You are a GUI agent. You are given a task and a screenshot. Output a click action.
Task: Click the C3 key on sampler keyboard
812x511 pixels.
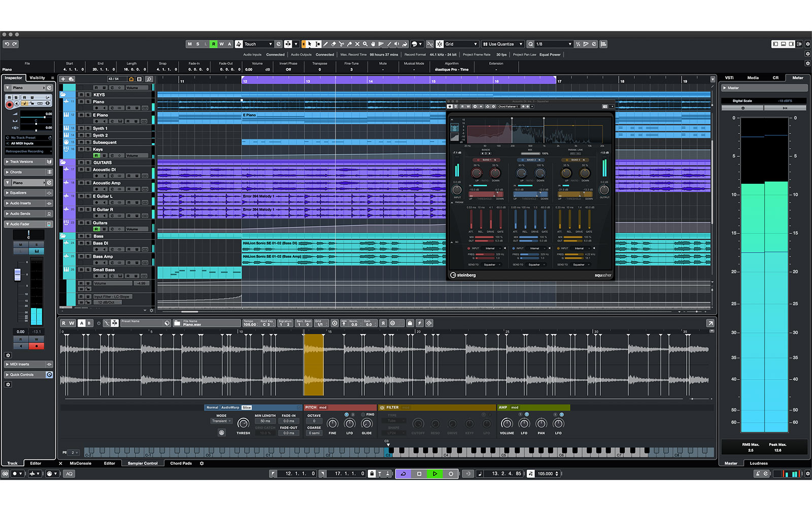pyautogui.click(x=388, y=453)
